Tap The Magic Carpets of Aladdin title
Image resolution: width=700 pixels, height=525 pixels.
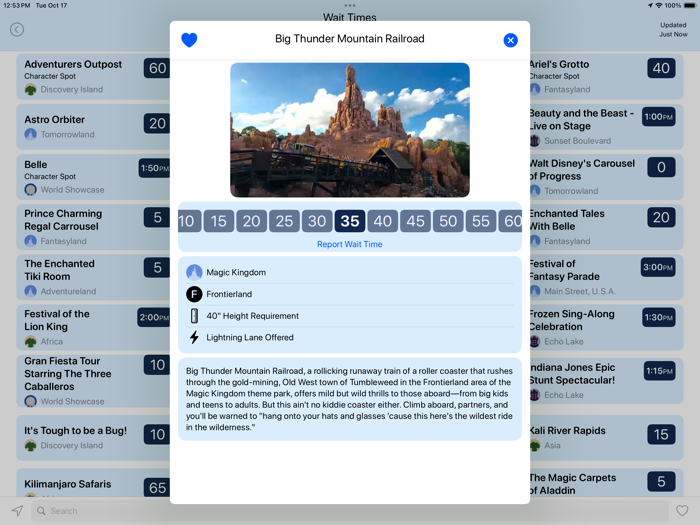tap(573, 484)
